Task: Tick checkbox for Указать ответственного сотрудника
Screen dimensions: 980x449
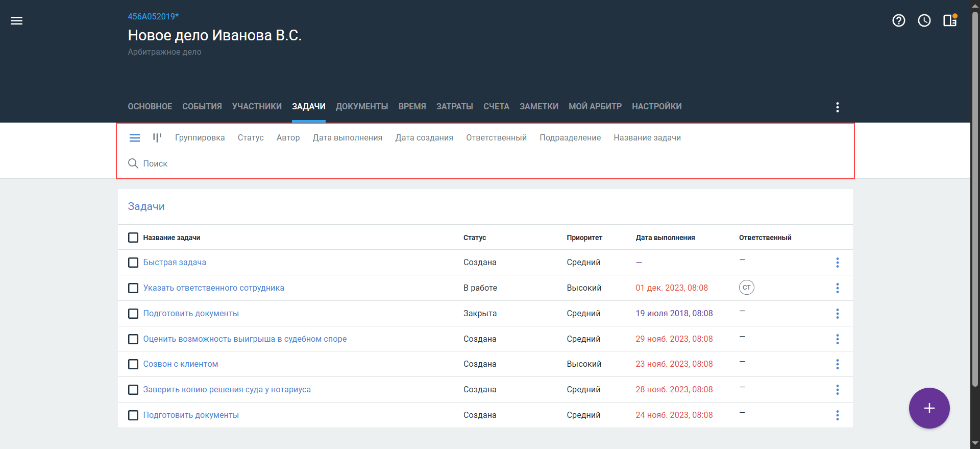Action: pyautogui.click(x=133, y=288)
